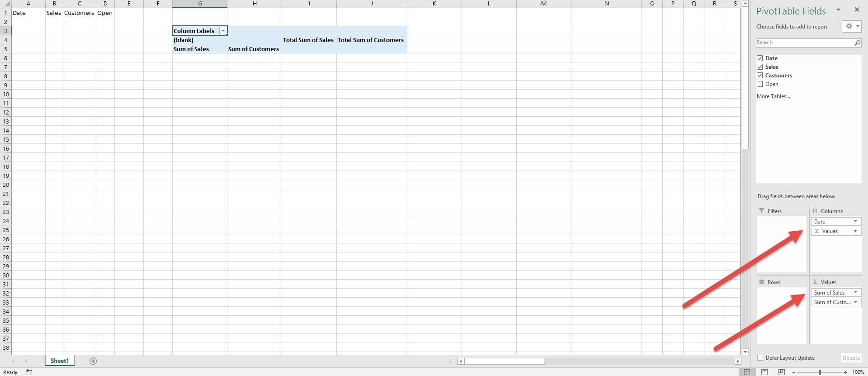Check the Open field checkbox
This screenshot has width=868, height=376.
760,84
